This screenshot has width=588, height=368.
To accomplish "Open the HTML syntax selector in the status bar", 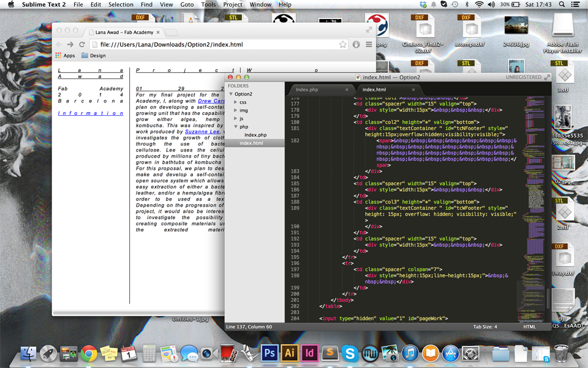I will pyautogui.click(x=529, y=327).
